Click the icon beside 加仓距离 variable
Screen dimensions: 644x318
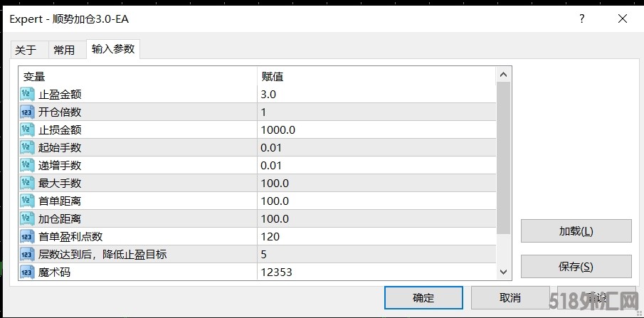point(27,218)
